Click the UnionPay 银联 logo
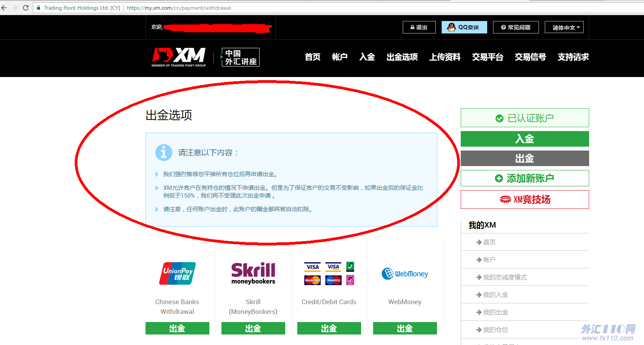 coord(177,273)
